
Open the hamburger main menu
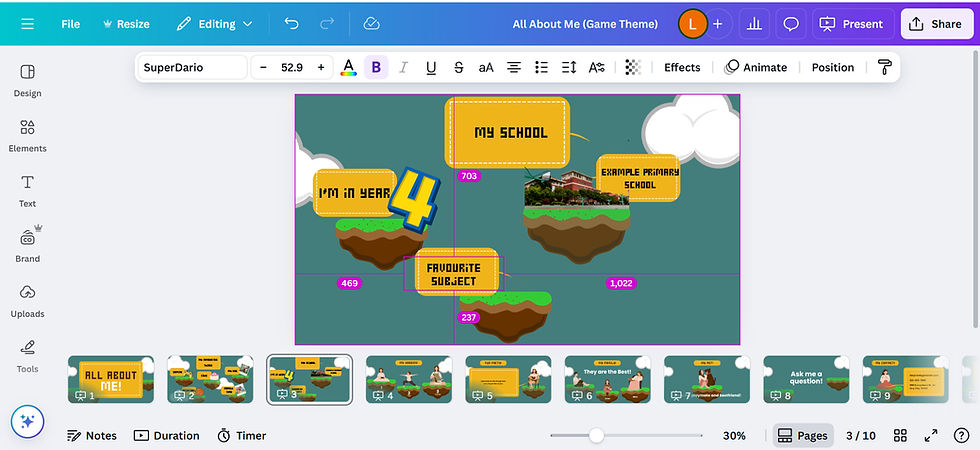tap(28, 24)
